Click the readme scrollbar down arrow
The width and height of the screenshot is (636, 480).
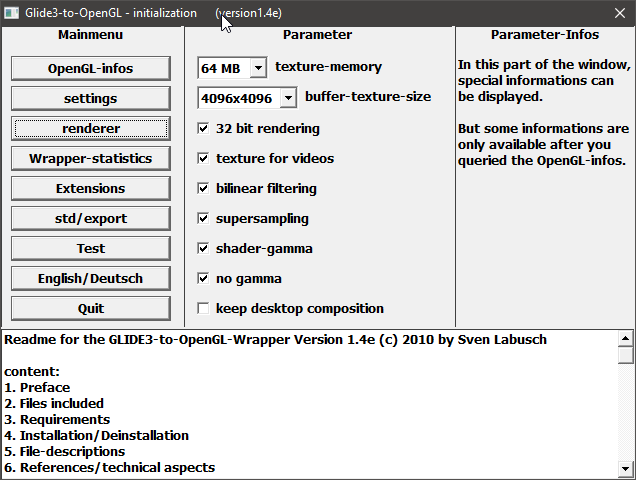[x=626, y=469]
